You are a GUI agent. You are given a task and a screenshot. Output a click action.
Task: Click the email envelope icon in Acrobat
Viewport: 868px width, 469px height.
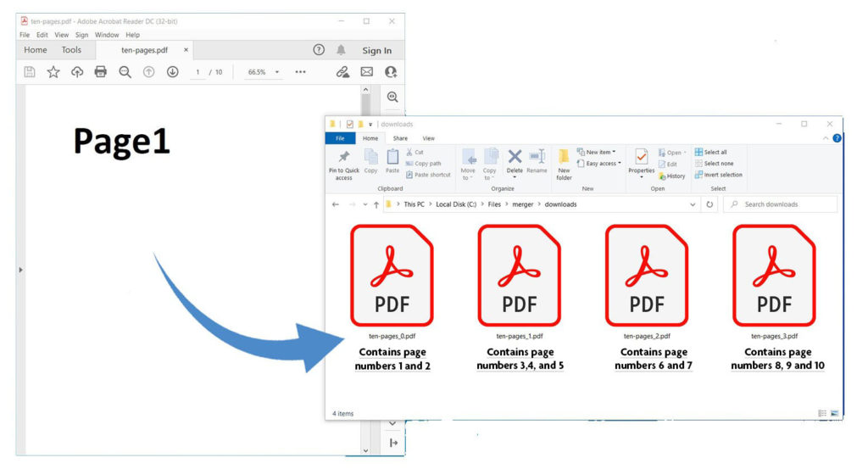click(x=367, y=72)
